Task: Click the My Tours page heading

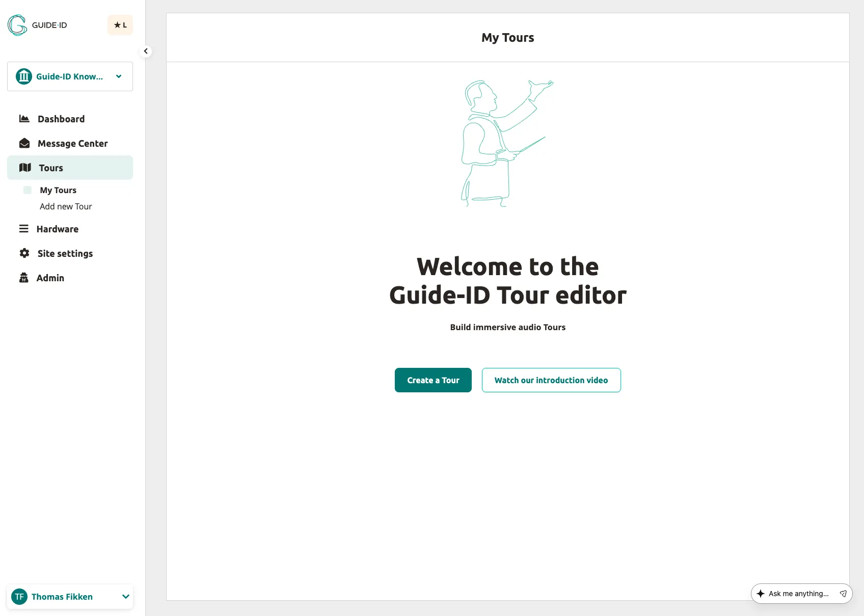Action: 508,38
